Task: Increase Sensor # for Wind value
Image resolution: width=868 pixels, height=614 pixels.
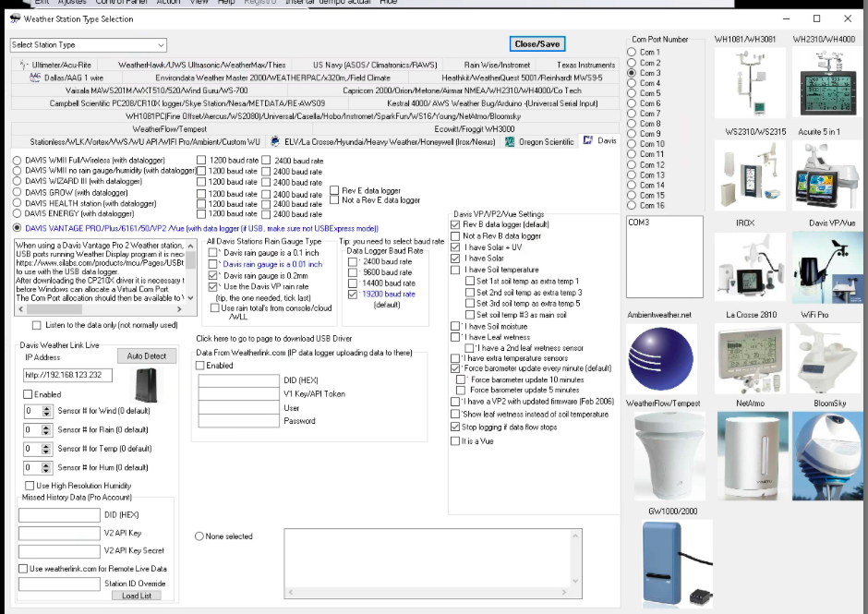Action: (x=46, y=408)
